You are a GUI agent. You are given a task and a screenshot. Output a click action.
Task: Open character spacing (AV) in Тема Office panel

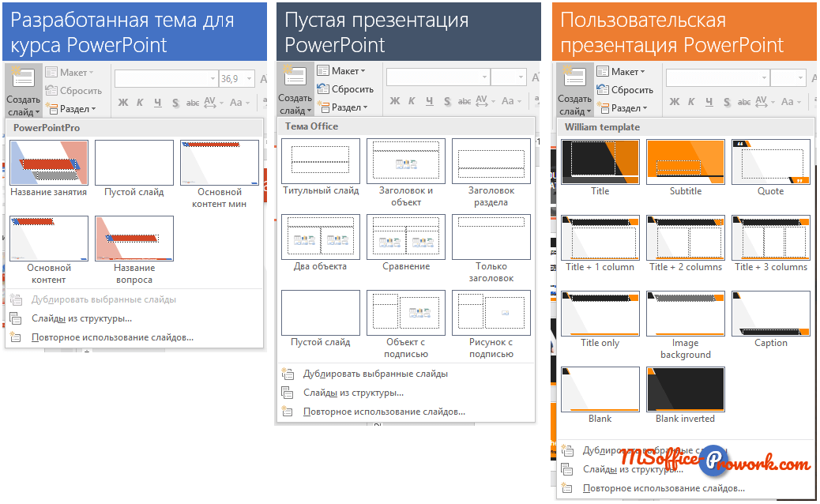(x=485, y=101)
